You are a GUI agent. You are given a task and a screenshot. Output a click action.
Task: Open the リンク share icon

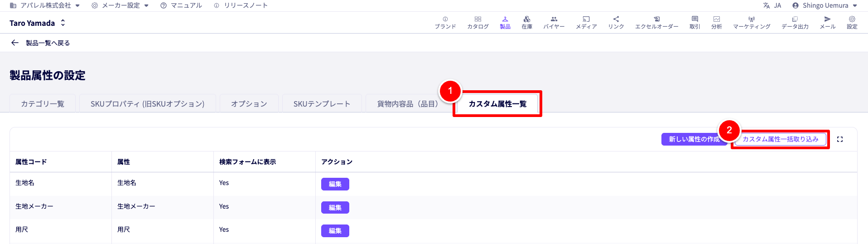click(x=616, y=23)
